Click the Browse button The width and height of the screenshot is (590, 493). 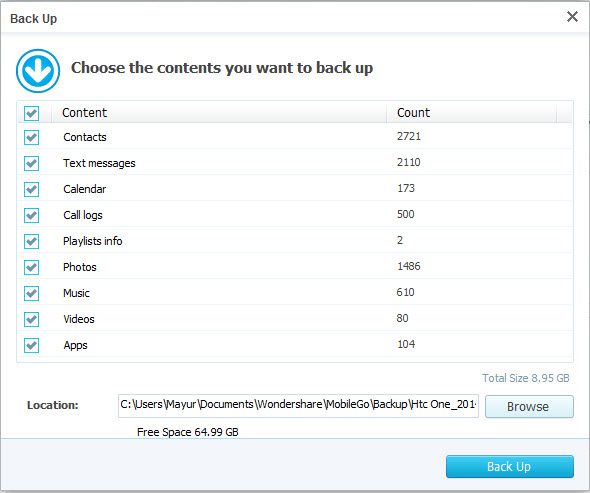pos(529,406)
